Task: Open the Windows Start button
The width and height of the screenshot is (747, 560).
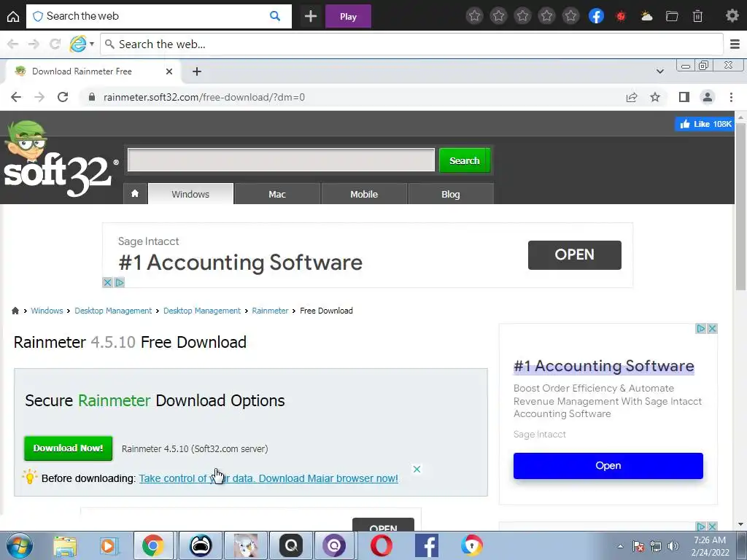Action: [19, 545]
